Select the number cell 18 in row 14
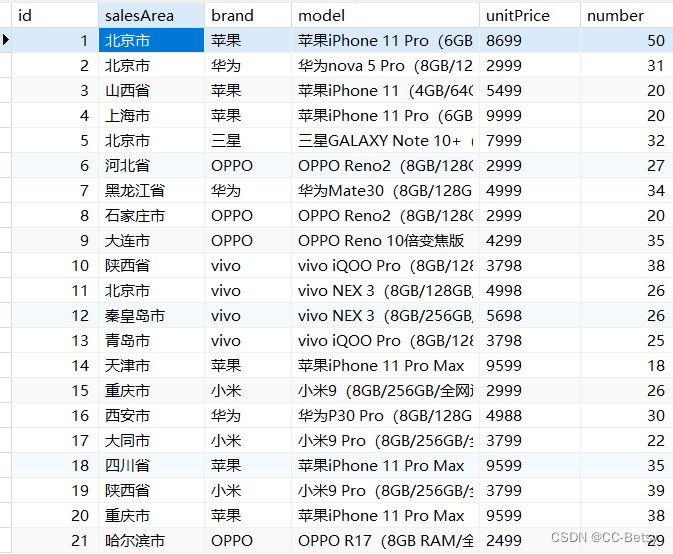The height and width of the screenshot is (554, 673). [627, 366]
